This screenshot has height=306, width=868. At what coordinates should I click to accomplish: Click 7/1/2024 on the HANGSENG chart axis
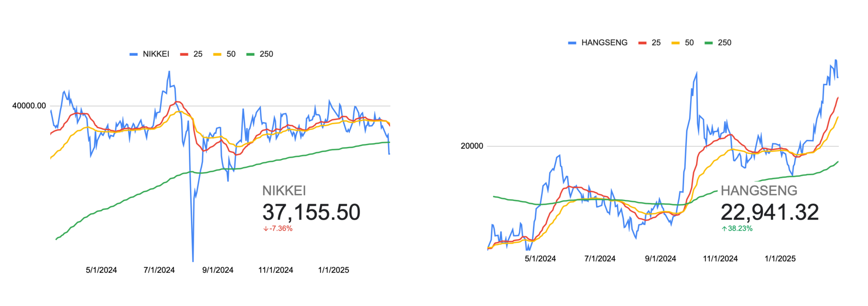pyautogui.click(x=600, y=259)
